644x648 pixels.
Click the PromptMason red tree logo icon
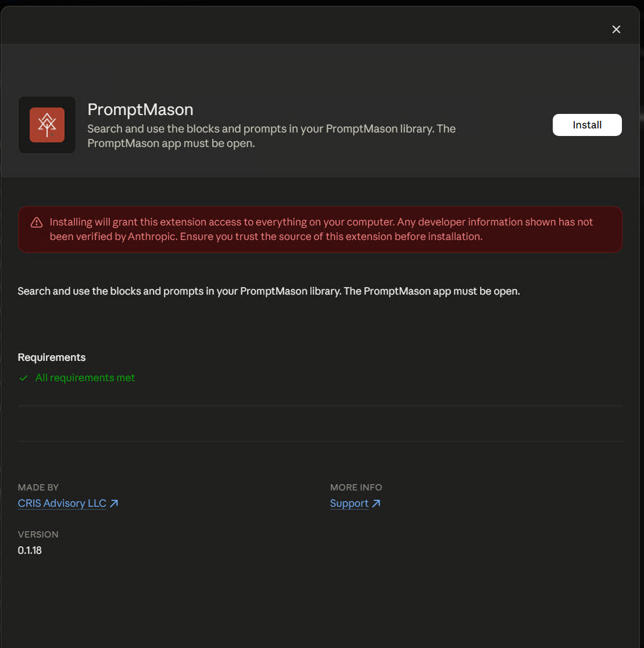pos(47,125)
